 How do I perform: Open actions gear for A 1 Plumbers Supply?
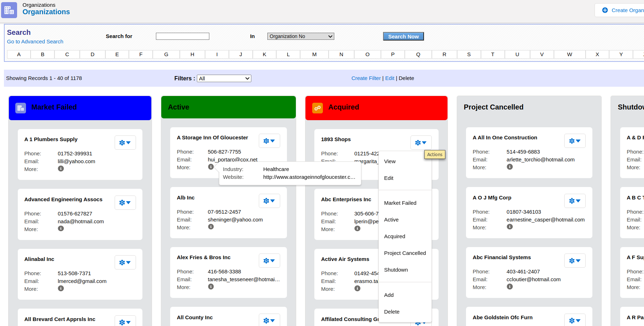[125, 143]
